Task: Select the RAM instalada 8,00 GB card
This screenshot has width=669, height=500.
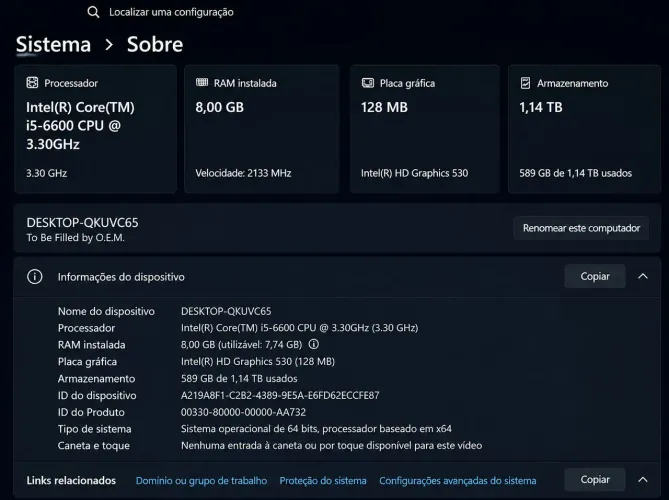Action: click(x=262, y=129)
